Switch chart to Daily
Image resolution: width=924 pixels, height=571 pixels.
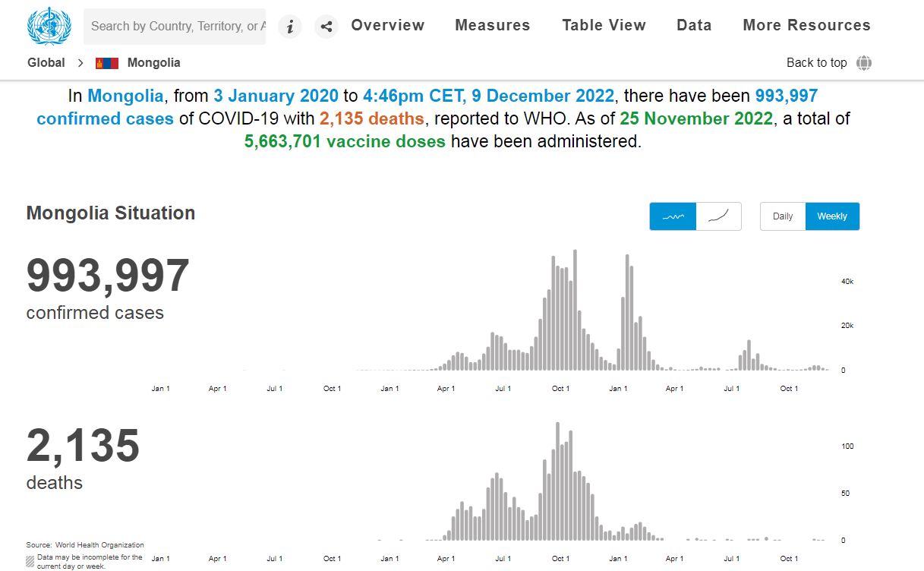click(783, 216)
